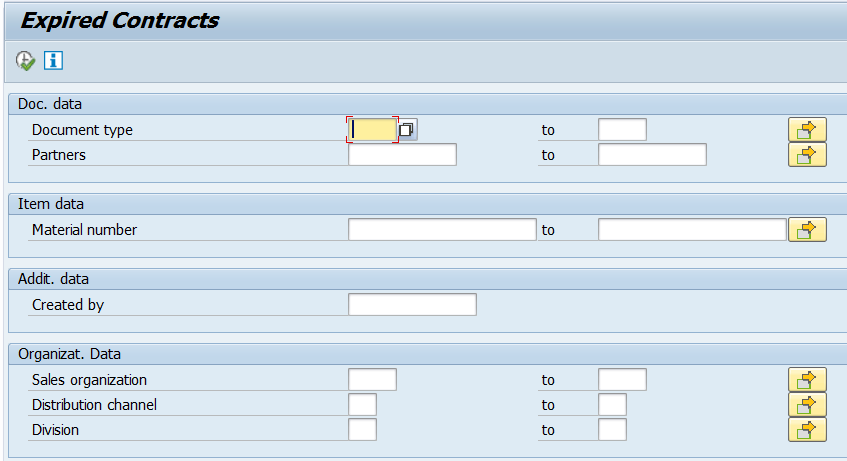
Task: Open multiple selection for Document type
Action: [x=807, y=130]
